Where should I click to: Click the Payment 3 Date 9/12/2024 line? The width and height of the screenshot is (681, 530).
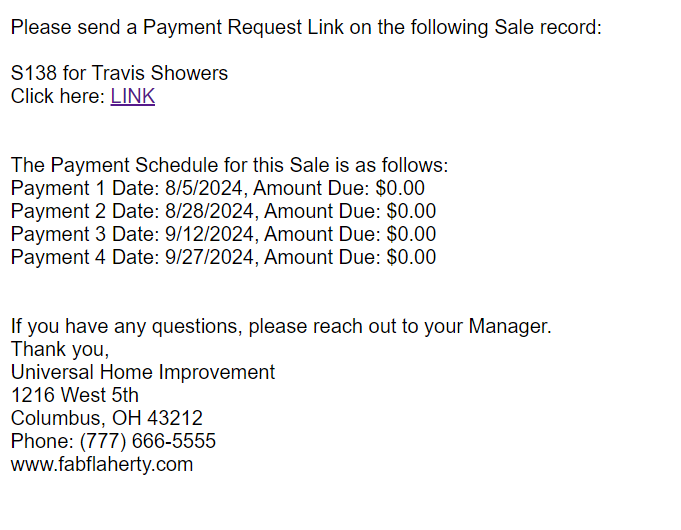coord(223,234)
